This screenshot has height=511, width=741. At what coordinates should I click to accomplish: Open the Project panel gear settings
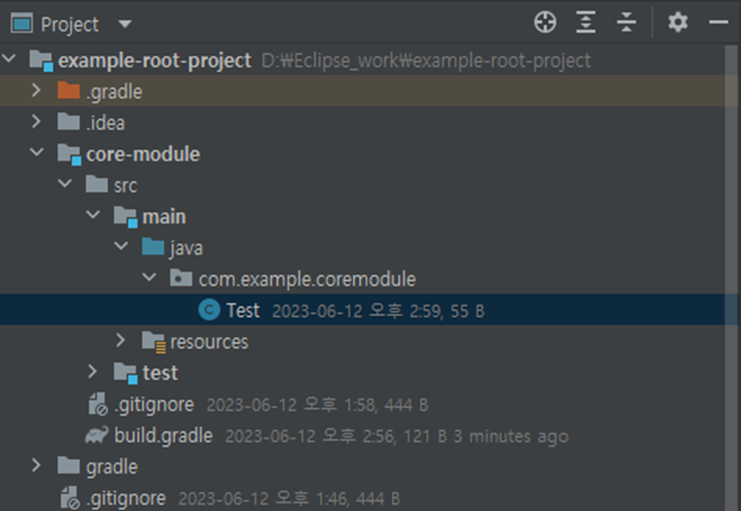678,22
